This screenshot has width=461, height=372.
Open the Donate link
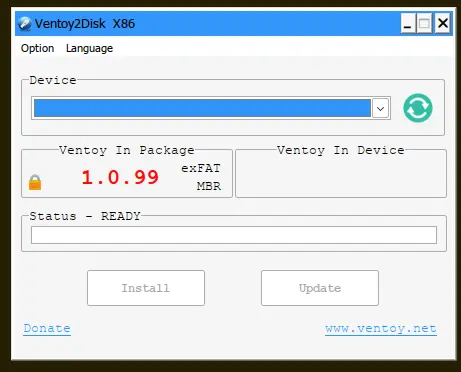[x=47, y=329]
